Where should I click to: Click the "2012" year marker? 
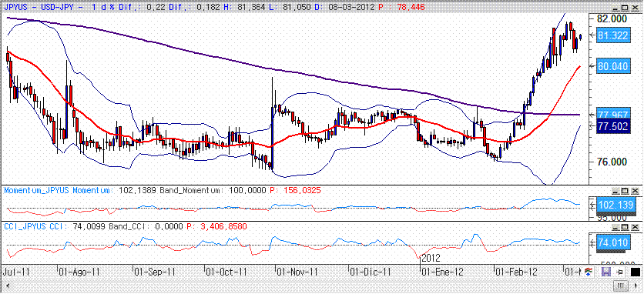coord(431,259)
